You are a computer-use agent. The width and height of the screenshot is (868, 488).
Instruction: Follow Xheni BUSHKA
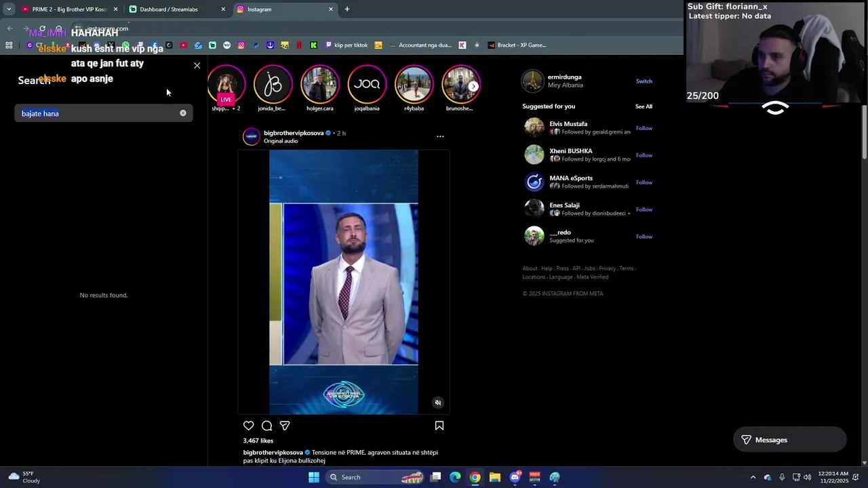click(x=644, y=155)
